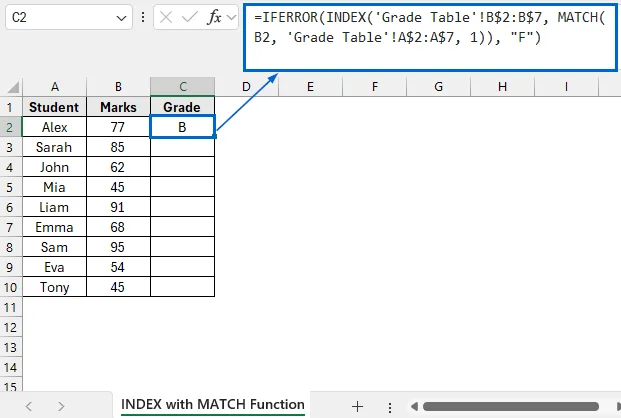Select column G header

438,87
